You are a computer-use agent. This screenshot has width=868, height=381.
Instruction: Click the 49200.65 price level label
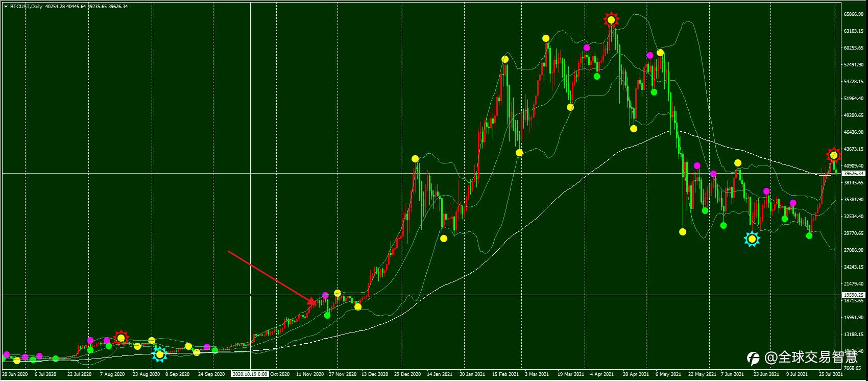click(x=853, y=115)
